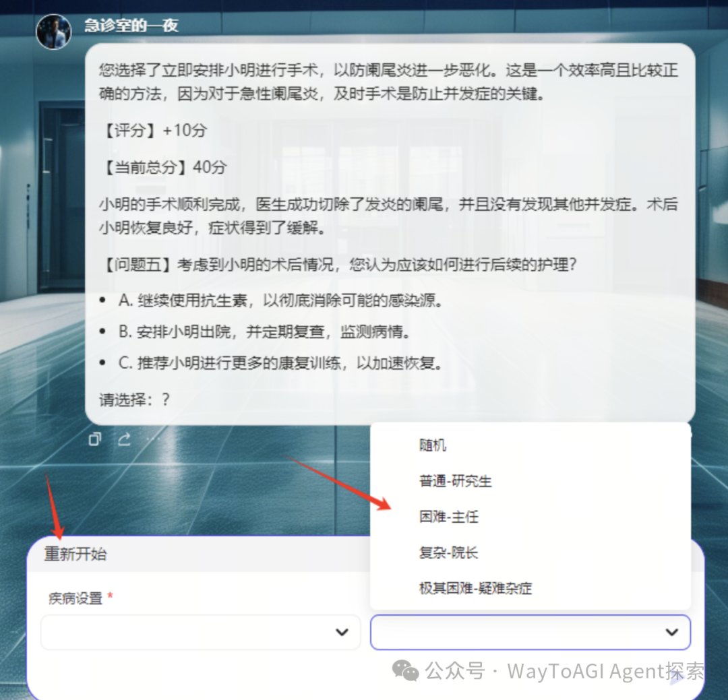
Task: Click the focused difficulty combo box
Action: 530,632
